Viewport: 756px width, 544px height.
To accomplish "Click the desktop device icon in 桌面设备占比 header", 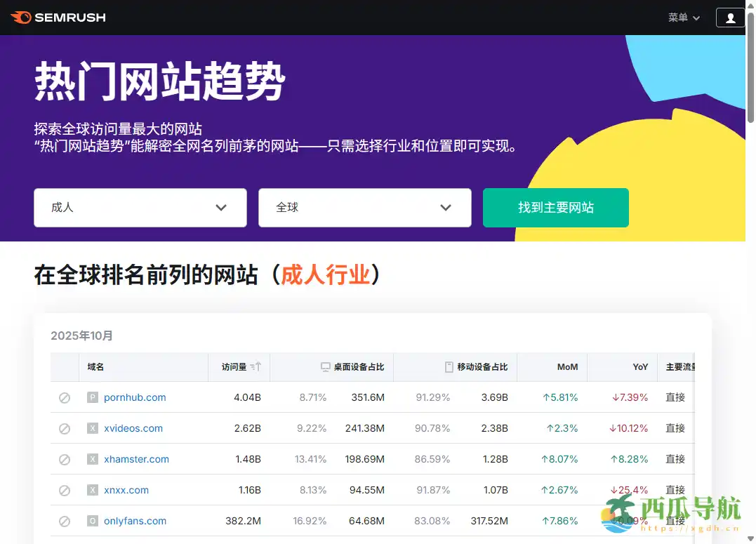I will 324,366.
